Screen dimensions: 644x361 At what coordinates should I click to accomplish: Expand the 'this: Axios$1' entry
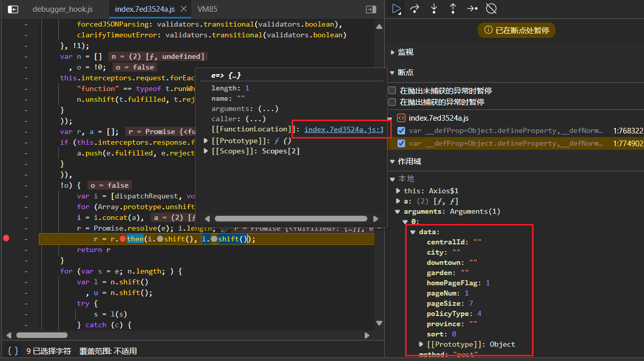[x=399, y=191]
